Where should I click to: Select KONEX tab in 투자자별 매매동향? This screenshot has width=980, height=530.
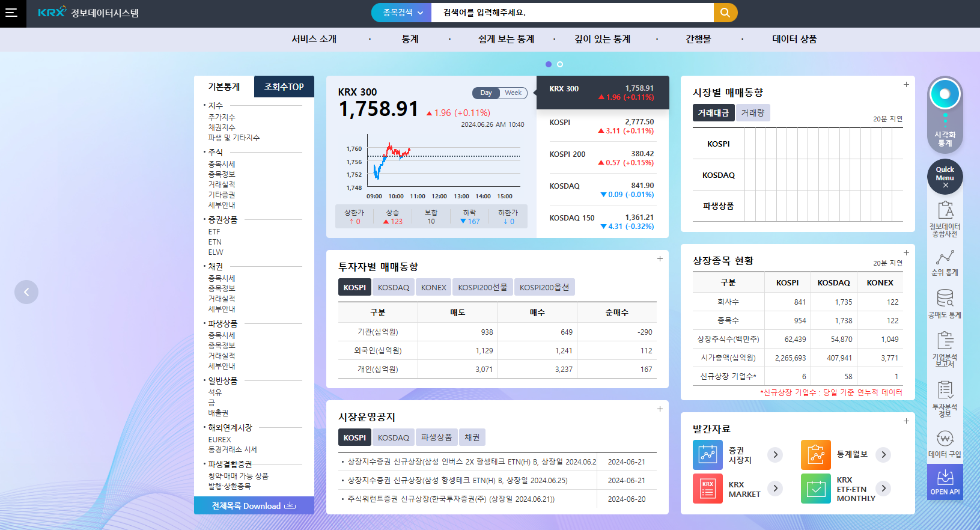(x=434, y=287)
